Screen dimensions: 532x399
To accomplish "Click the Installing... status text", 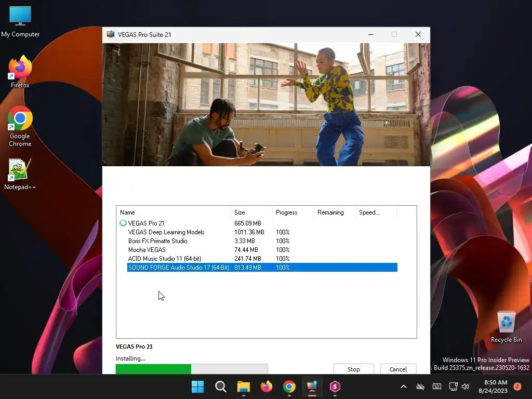I will tap(130, 358).
